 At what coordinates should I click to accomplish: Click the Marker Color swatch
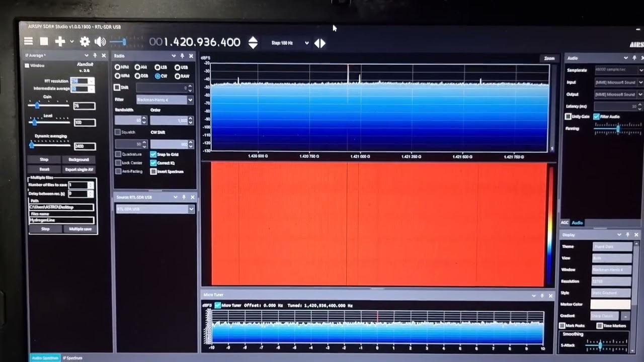pos(610,304)
